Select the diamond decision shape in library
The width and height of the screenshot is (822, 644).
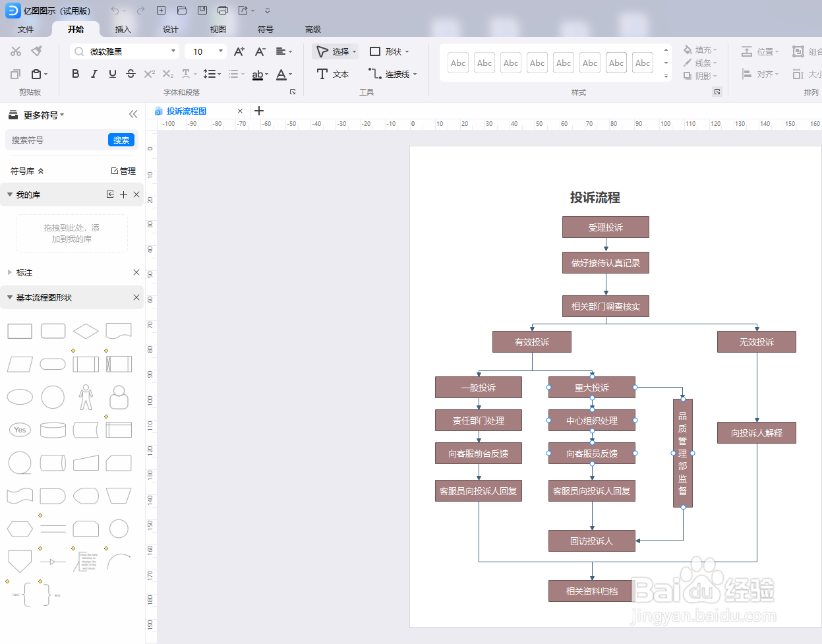click(86, 331)
